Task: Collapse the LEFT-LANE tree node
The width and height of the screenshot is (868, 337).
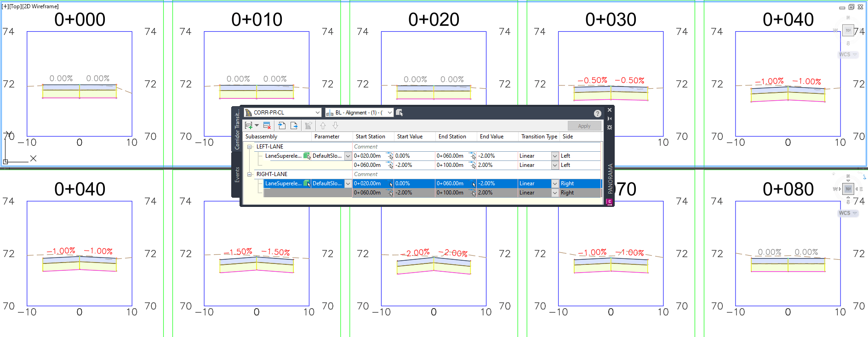Action: click(250, 147)
